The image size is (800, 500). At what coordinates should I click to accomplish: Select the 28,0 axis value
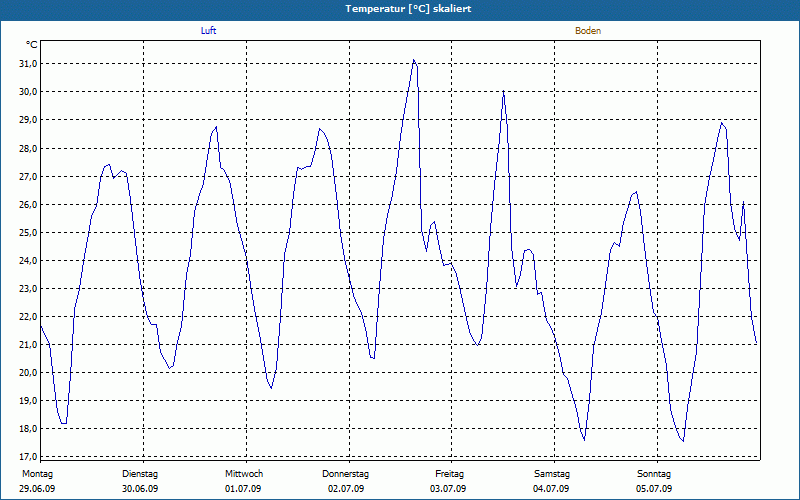pos(28,148)
